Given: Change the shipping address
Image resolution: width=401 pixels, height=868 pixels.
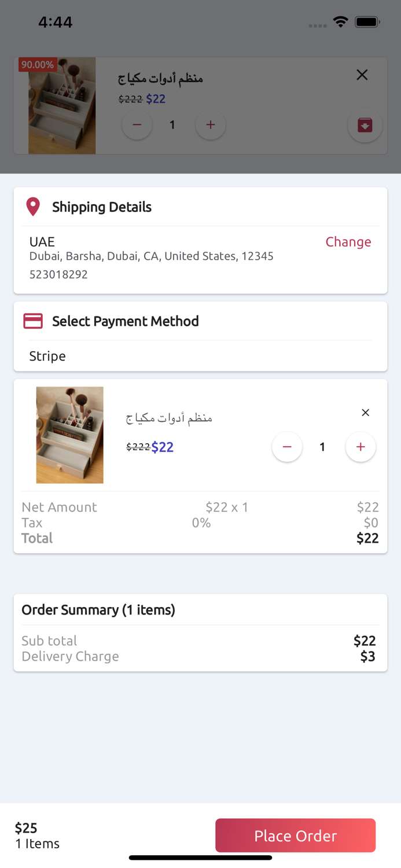Looking at the screenshot, I should coord(348,242).
